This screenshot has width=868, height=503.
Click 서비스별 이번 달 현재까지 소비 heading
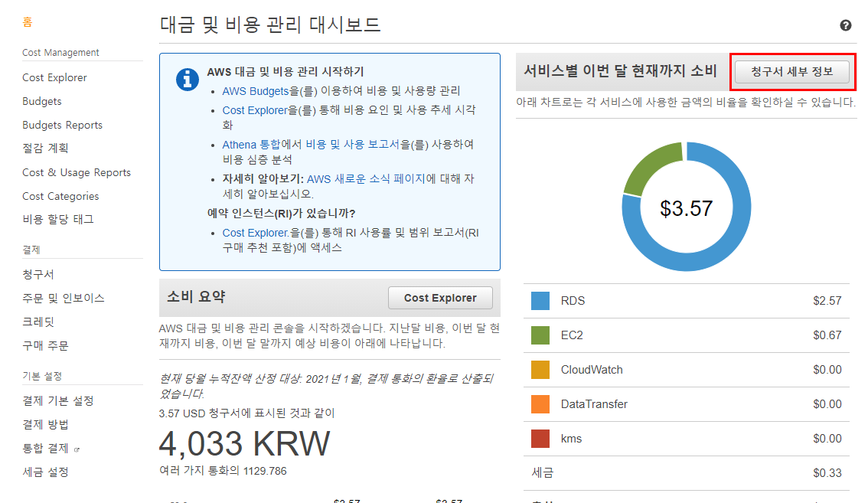click(620, 71)
